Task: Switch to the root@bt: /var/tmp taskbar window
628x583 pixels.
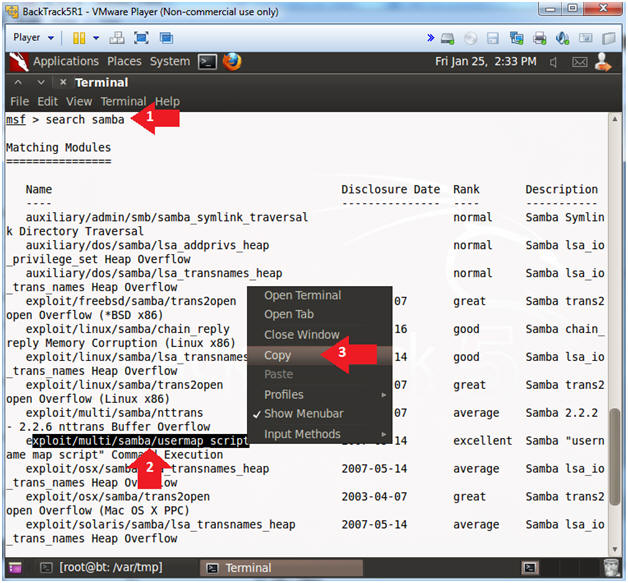Action: pyautogui.click(x=102, y=568)
